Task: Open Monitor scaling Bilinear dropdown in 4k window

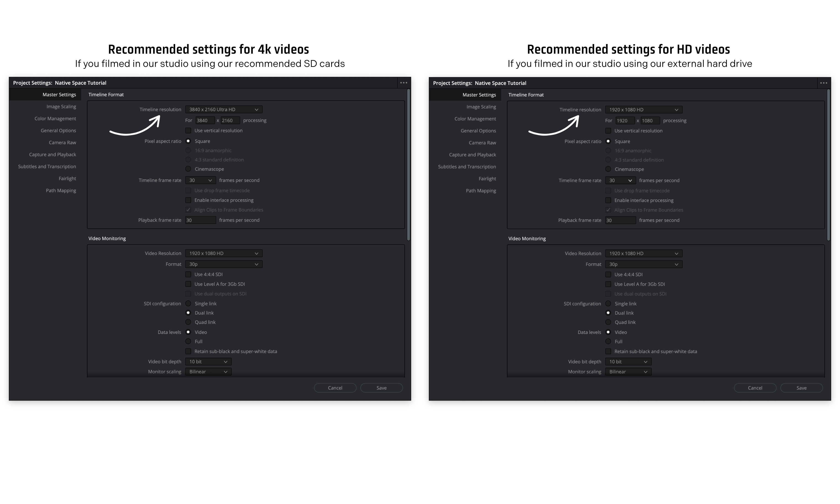Action: coord(208,372)
